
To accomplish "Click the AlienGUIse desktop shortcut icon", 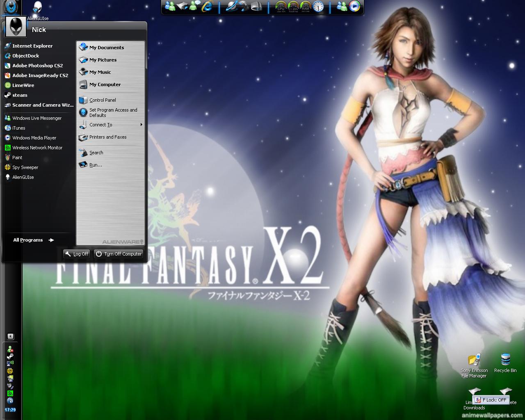I will [38, 8].
